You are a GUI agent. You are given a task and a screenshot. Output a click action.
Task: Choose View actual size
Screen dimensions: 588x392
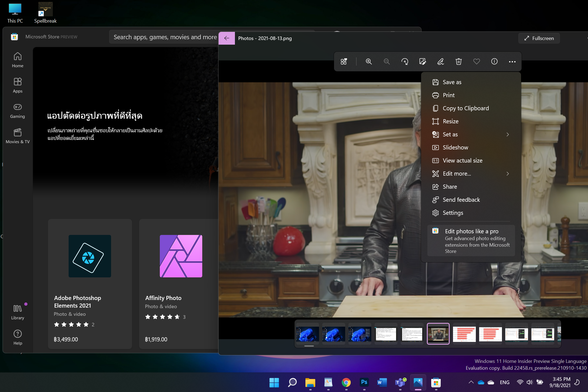click(x=471, y=161)
